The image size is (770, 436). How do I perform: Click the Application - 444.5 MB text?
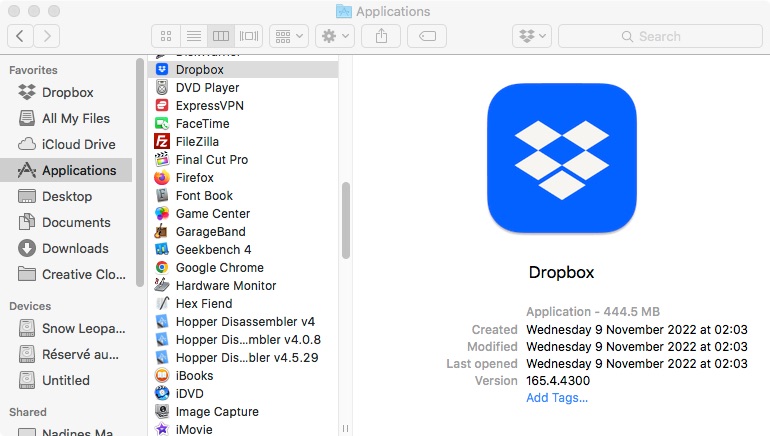point(593,312)
